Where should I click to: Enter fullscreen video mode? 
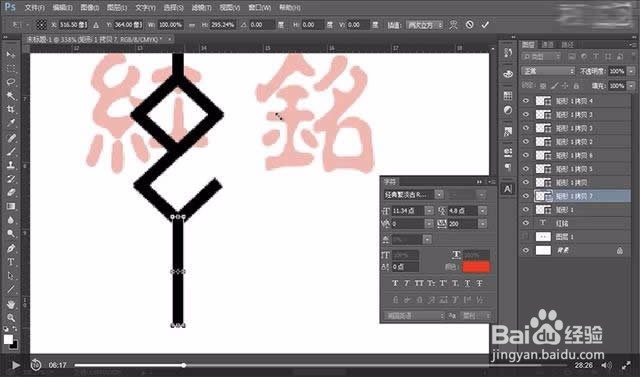(x=627, y=365)
